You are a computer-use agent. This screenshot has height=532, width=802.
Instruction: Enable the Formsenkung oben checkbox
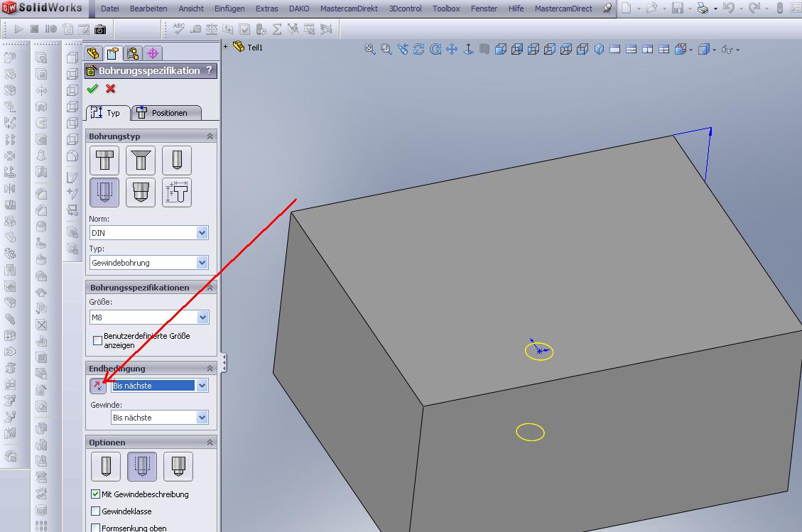[95, 528]
